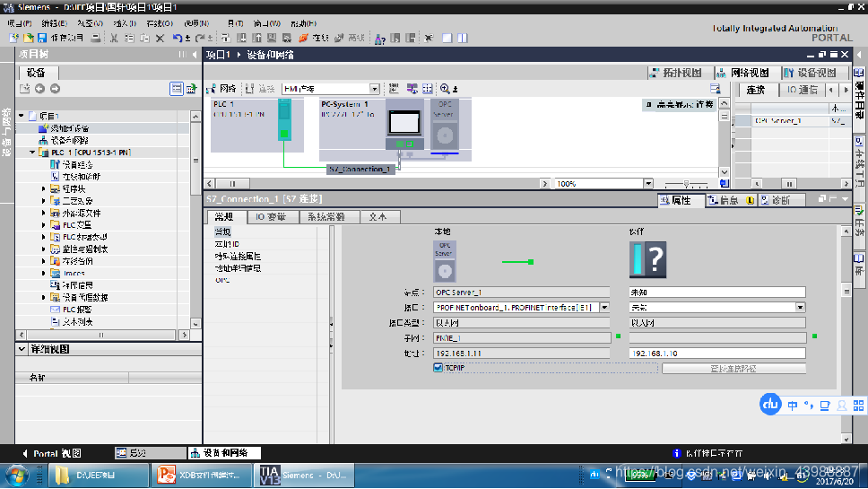Click the zoom magnifier in network toolbar

click(445, 89)
